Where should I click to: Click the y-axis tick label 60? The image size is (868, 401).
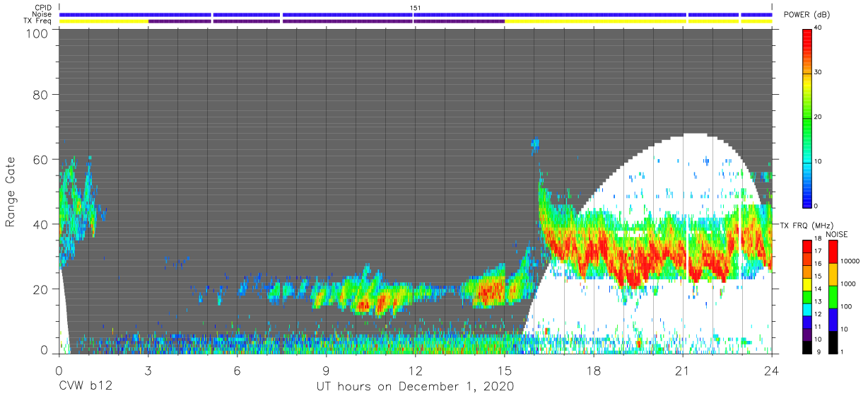tap(41, 159)
